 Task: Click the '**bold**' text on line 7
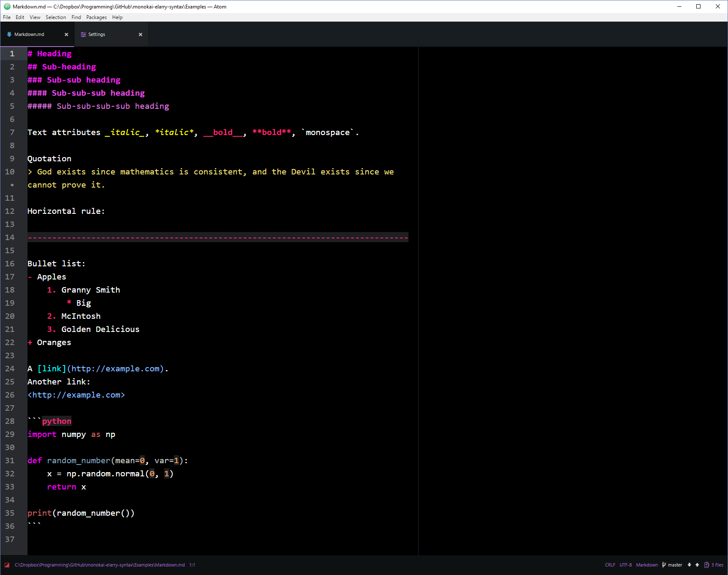[x=272, y=133]
